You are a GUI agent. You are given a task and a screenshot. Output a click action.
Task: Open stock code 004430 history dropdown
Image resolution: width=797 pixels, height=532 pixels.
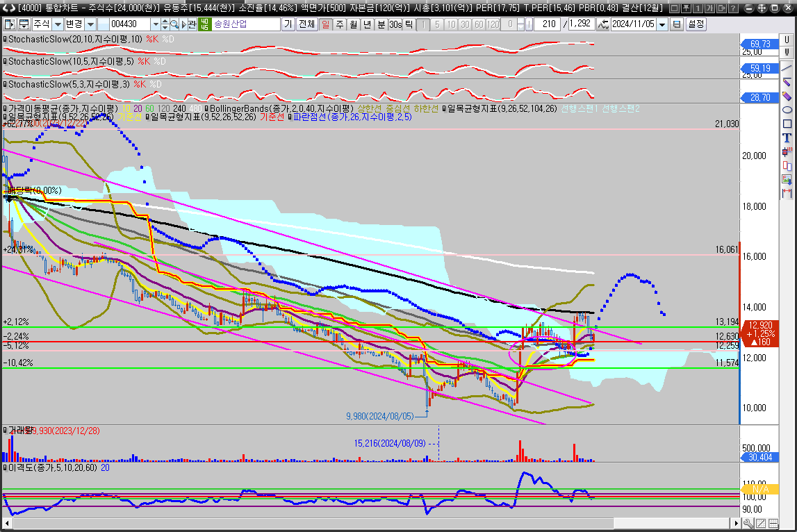click(156, 24)
